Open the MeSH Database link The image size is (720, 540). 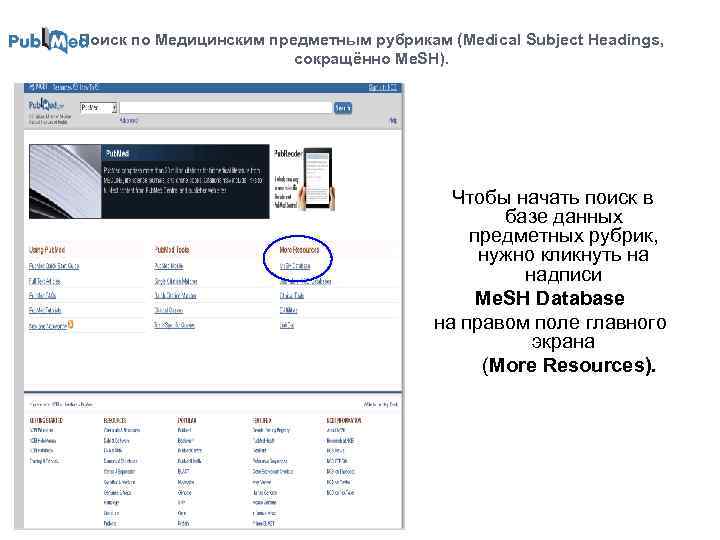295,266
